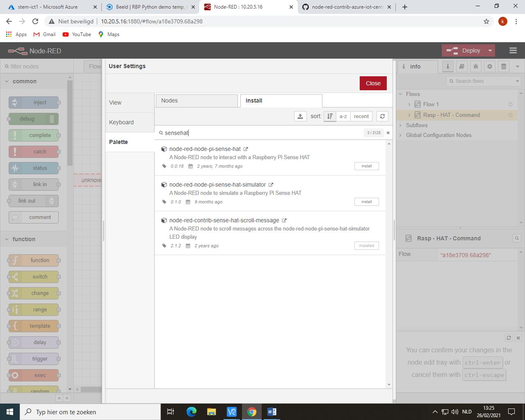This screenshot has height=420, width=525.
Task: Expand the Subflows tree section
Action: click(401, 126)
